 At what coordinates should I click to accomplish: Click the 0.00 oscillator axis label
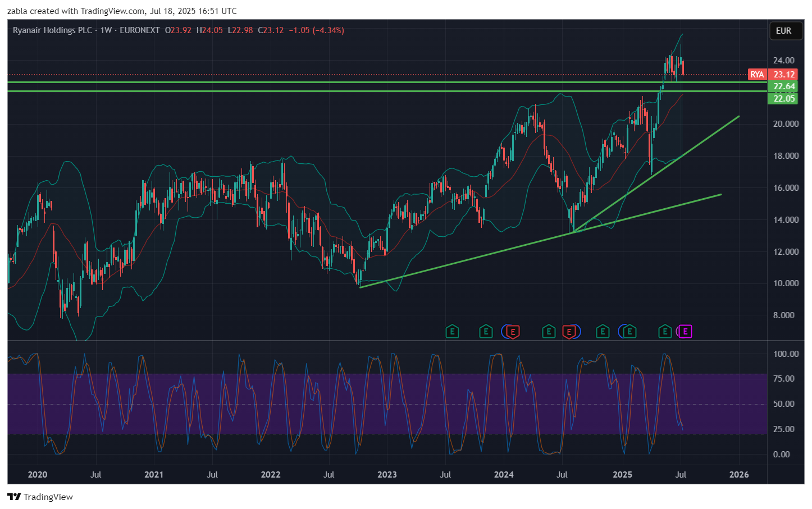click(x=781, y=455)
